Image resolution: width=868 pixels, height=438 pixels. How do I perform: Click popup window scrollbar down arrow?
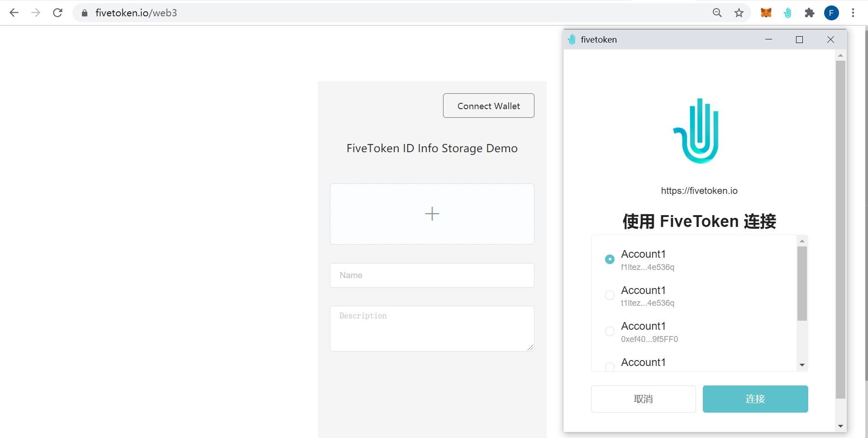[841, 426]
